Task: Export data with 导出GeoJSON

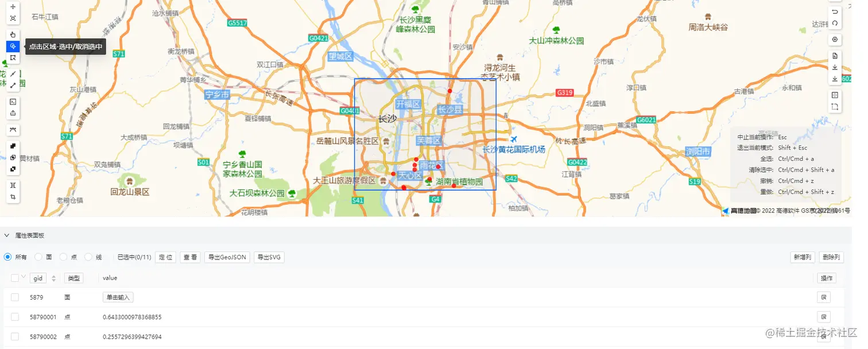Action: pos(227,257)
